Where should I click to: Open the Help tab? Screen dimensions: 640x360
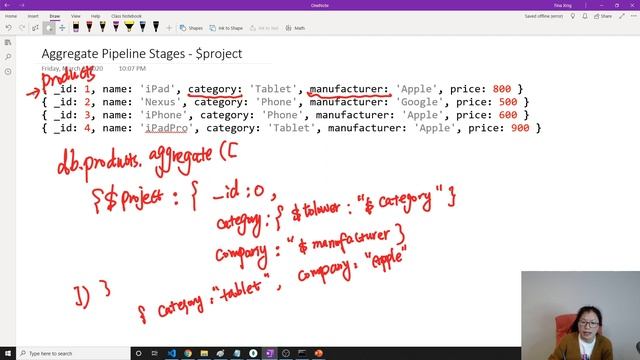pos(96,16)
